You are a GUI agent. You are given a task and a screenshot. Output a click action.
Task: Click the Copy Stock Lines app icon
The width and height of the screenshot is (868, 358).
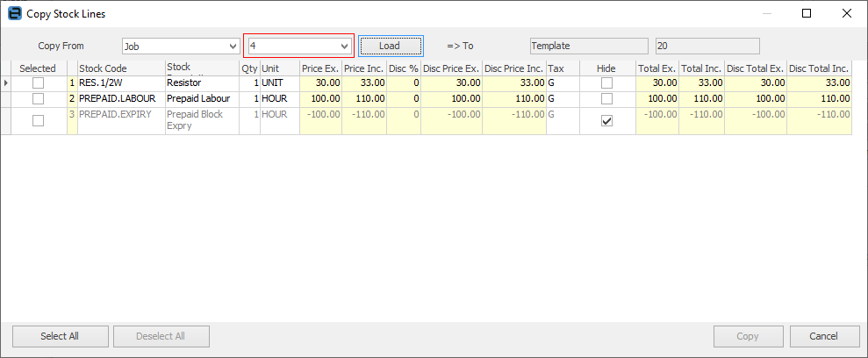[15, 14]
